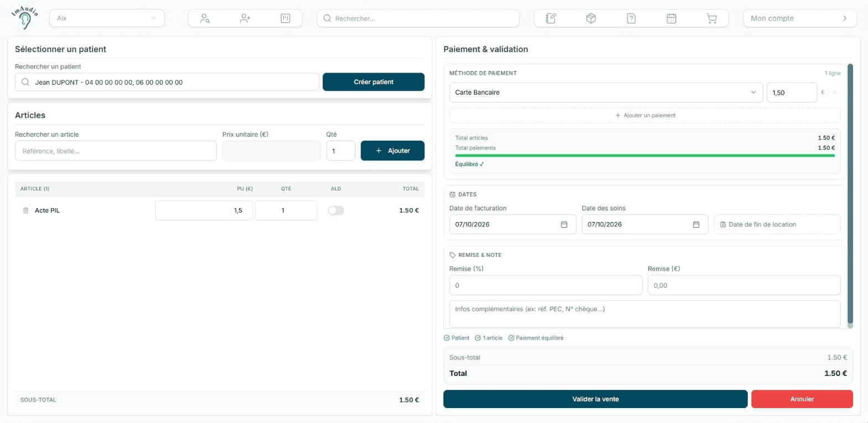The height and width of the screenshot is (423, 868).
Task: Open the stock box icon
Action: [x=591, y=18]
